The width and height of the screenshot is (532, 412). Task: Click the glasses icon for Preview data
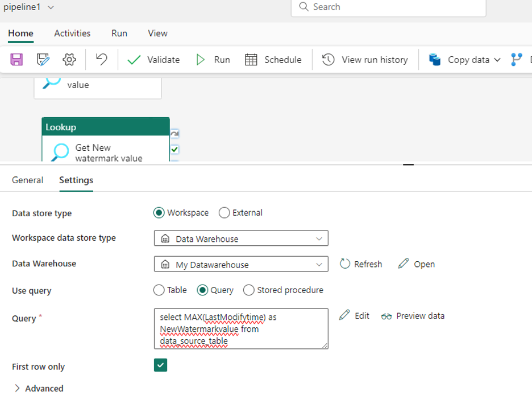(x=386, y=316)
